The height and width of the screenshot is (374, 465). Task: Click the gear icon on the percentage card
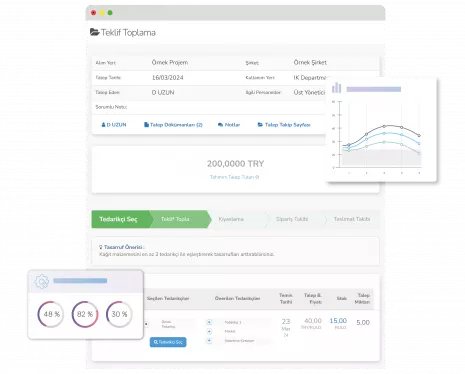42,282
